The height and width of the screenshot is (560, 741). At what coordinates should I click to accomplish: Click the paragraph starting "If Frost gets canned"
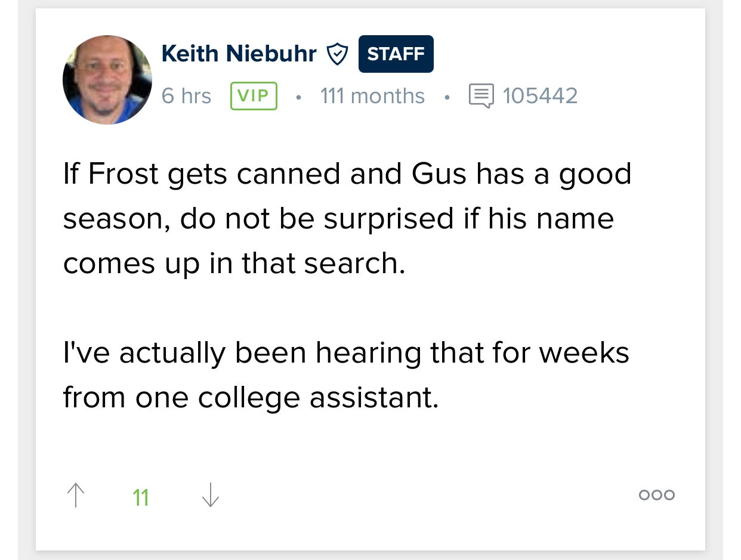click(346, 219)
